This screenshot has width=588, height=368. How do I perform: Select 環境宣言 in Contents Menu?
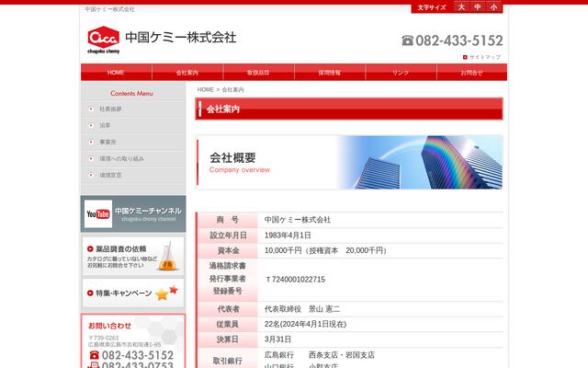(110, 175)
